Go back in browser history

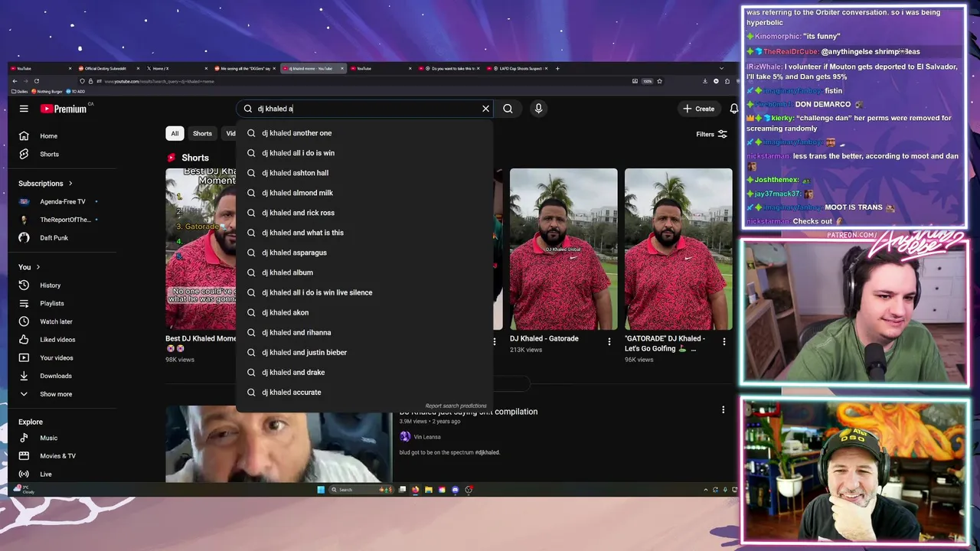pos(15,81)
